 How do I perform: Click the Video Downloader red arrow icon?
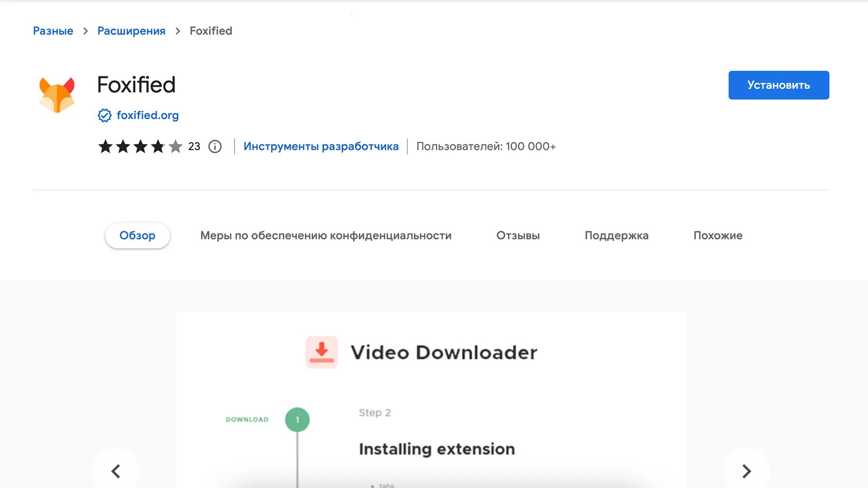[321, 352]
